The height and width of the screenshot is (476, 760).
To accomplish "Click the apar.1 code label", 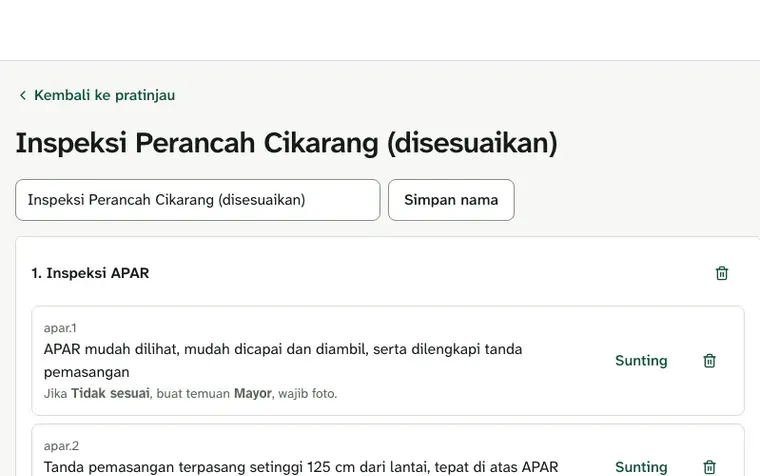I will 60,328.
